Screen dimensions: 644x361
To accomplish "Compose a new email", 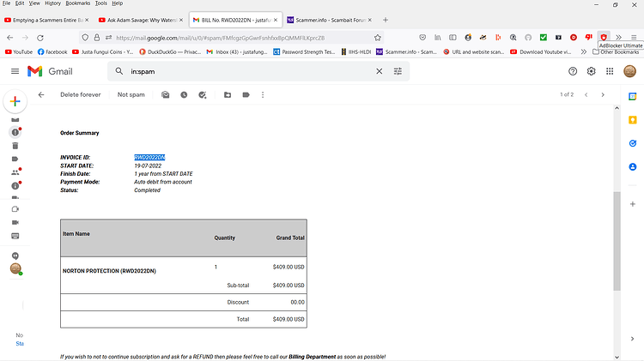I will pyautogui.click(x=15, y=101).
